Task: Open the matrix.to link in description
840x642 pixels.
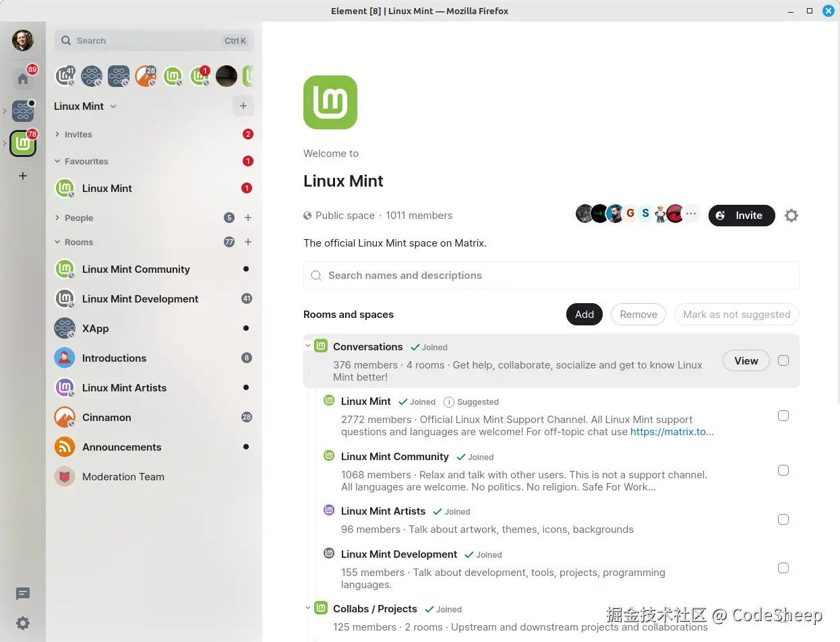Action: point(671,432)
